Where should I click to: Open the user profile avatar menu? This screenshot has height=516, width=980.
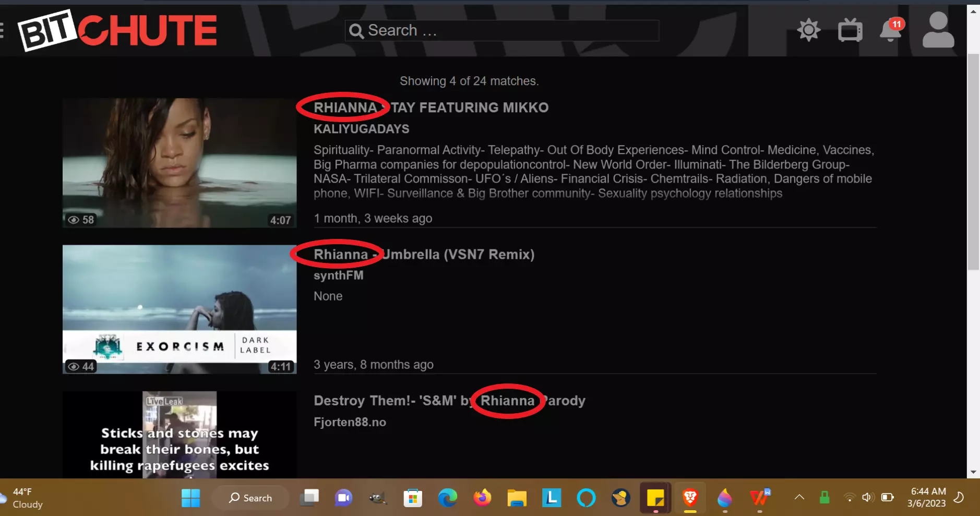938,30
